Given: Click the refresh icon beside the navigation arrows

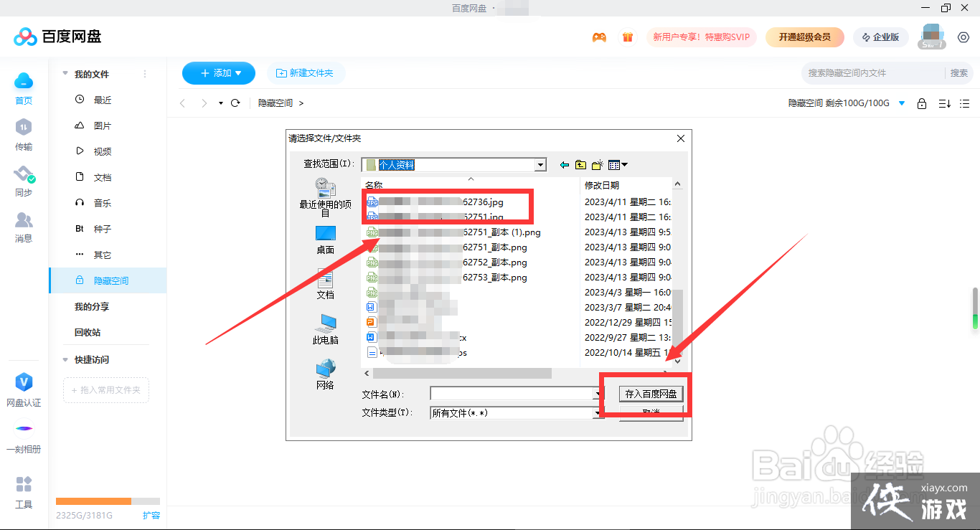Looking at the screenshot, I should tap(235, 103).
